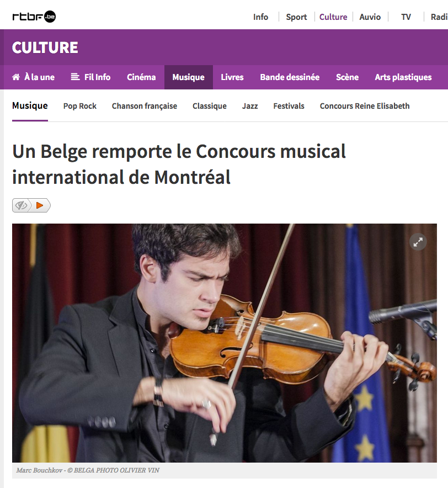Viewport: 448px width, 488px height.
Task: Click the CULTURE banner heading
Action: [45, 47]
